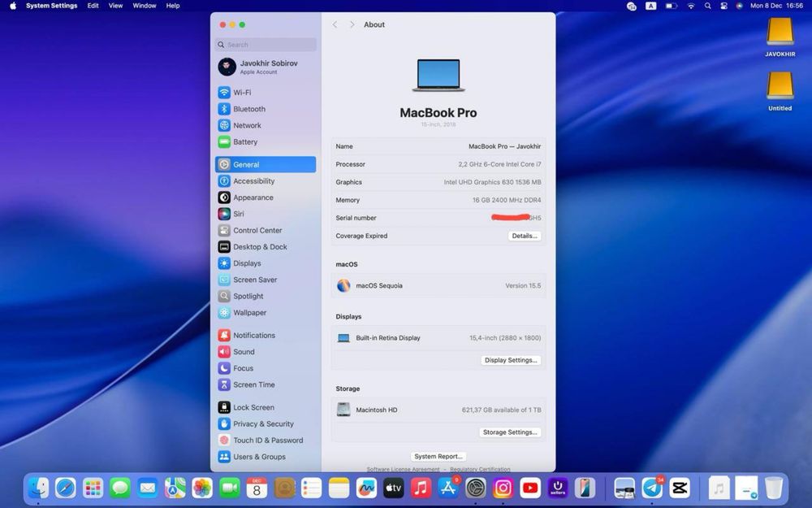812x508 pixels.
Task: Open Music app from the Dock
Action: [421, 488]
